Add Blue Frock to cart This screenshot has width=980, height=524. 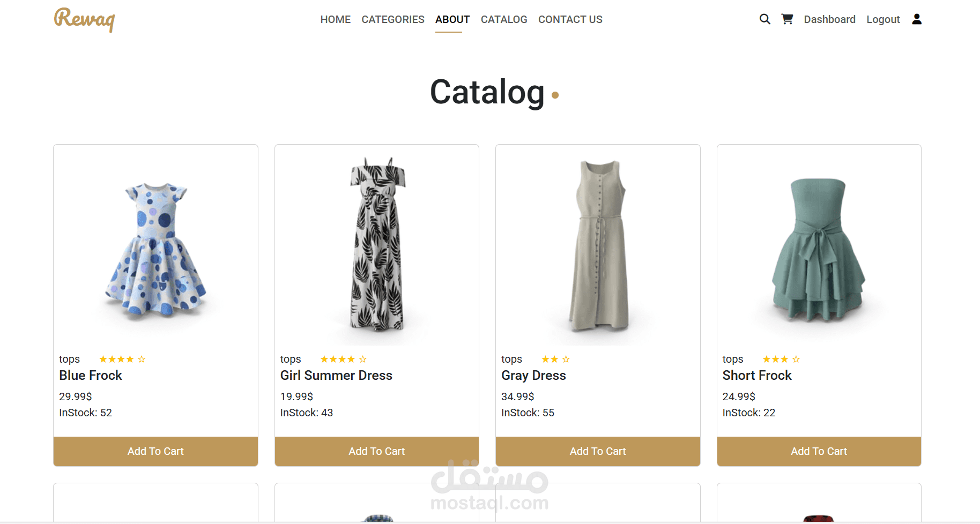[x=155, y=451]
